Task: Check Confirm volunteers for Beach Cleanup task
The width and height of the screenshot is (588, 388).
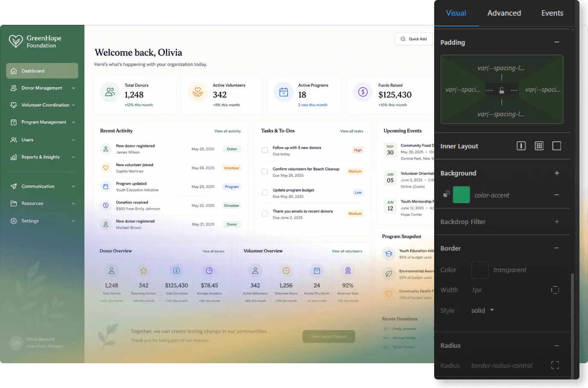Action: [265, 171]
